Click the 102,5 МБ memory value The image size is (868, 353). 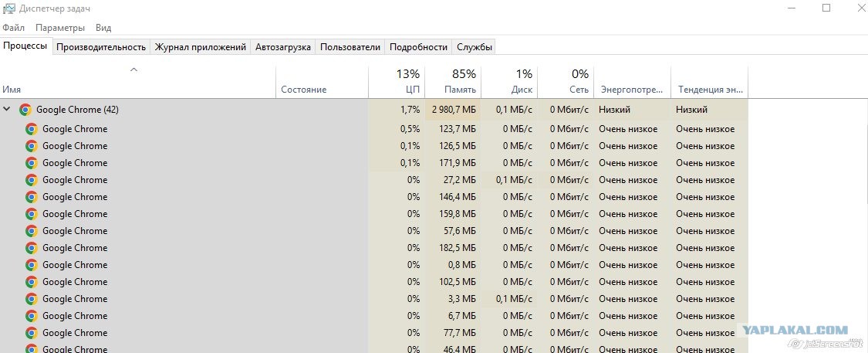click(457, 282)
